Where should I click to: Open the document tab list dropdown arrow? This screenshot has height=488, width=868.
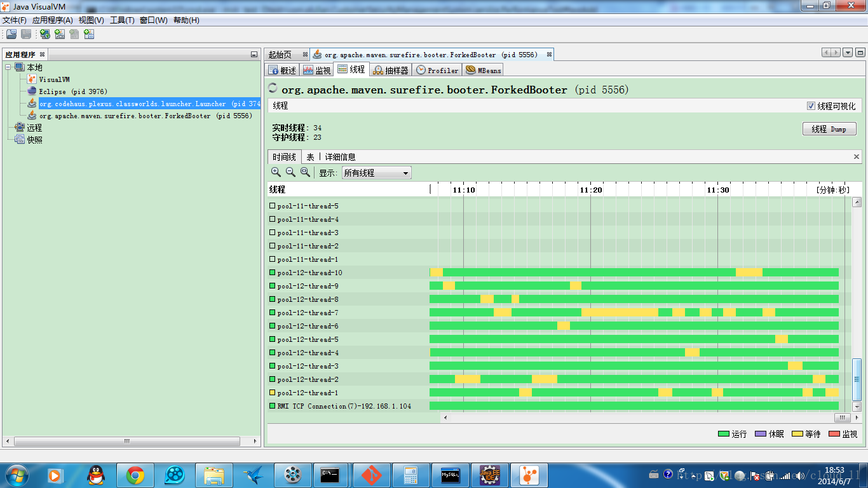(848, 53)
